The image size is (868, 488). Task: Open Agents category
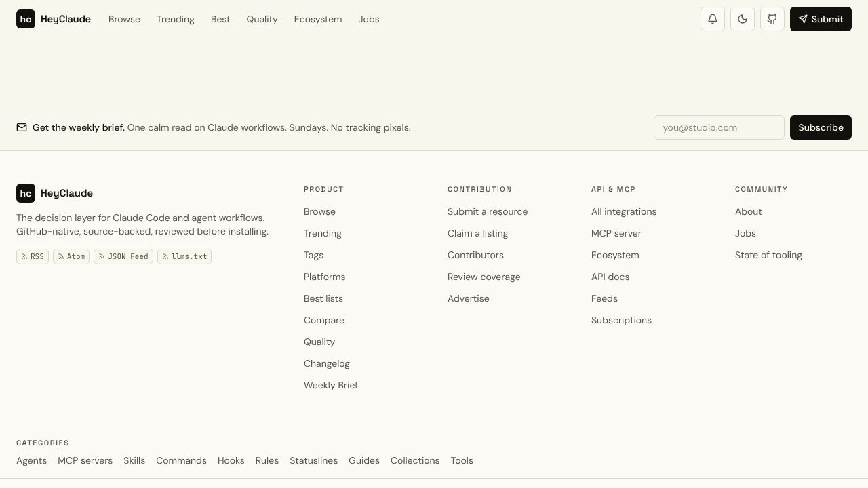(31, 460)
